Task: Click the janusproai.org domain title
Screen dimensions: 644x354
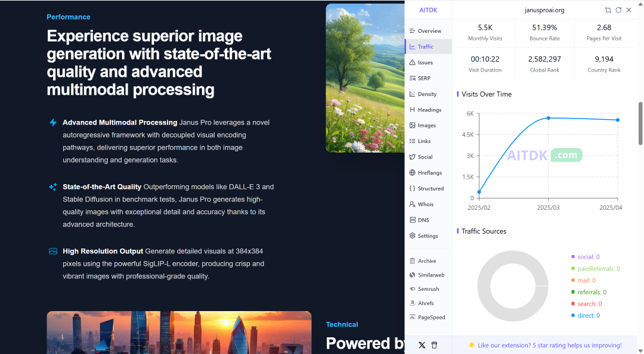Action: (x=544, y=10)
